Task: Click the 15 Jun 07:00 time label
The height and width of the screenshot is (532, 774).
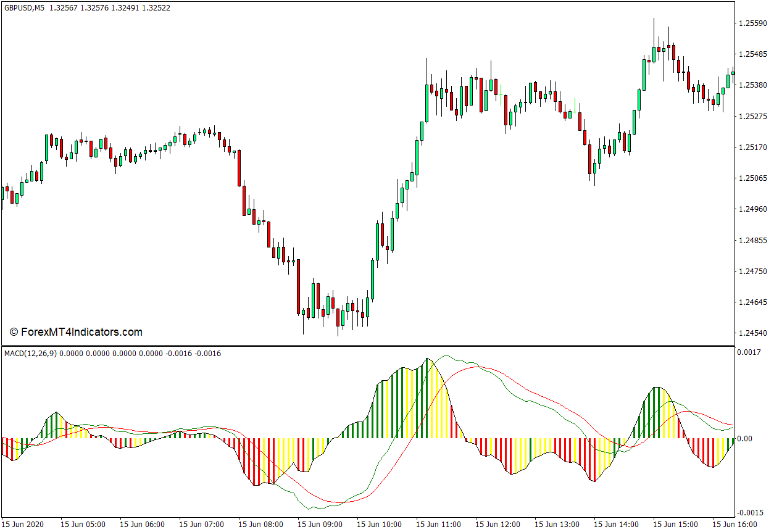Action: tap(201, 525)
